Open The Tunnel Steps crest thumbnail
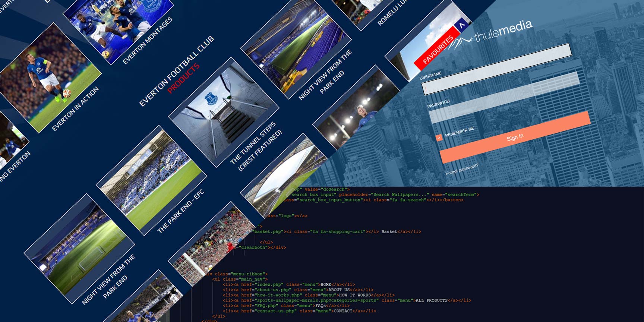Screen dimensions: 644x322 click(224, 112)
